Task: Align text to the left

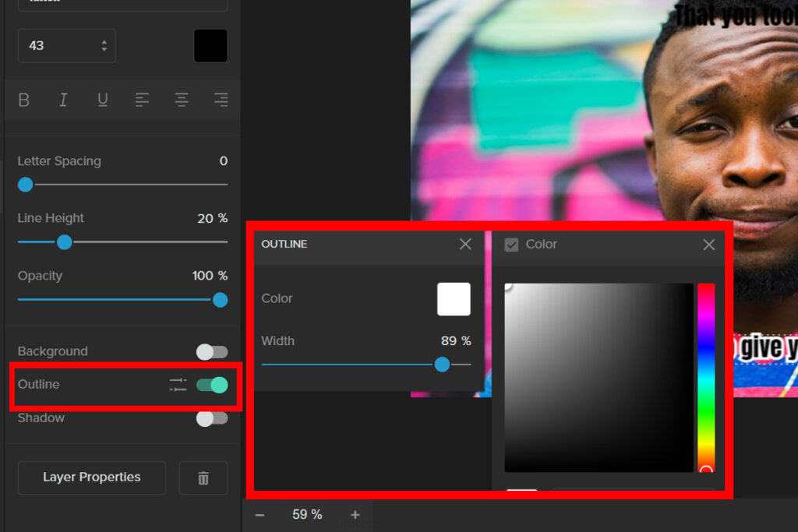Action: pos(142,100)
